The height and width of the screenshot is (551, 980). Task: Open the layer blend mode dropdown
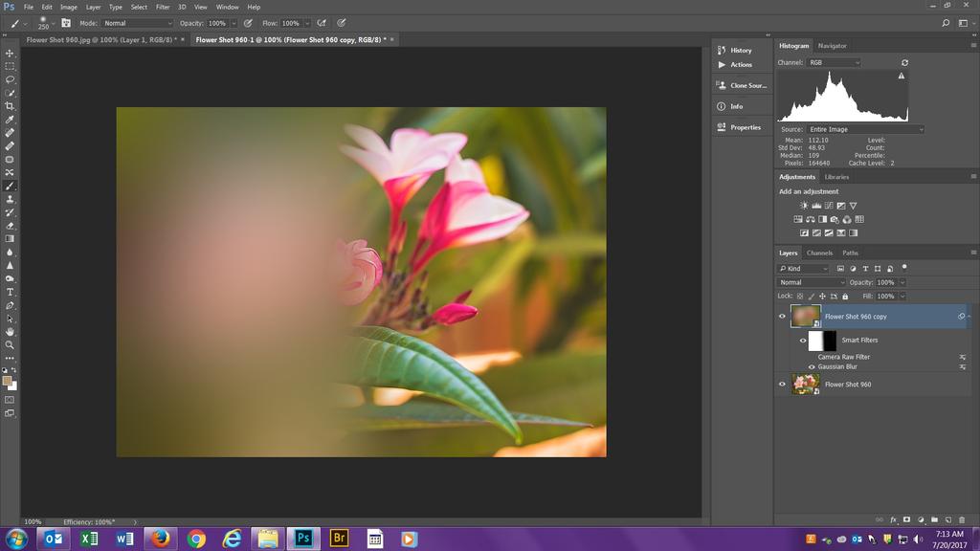pyautogui.click(x=812, y=283)
